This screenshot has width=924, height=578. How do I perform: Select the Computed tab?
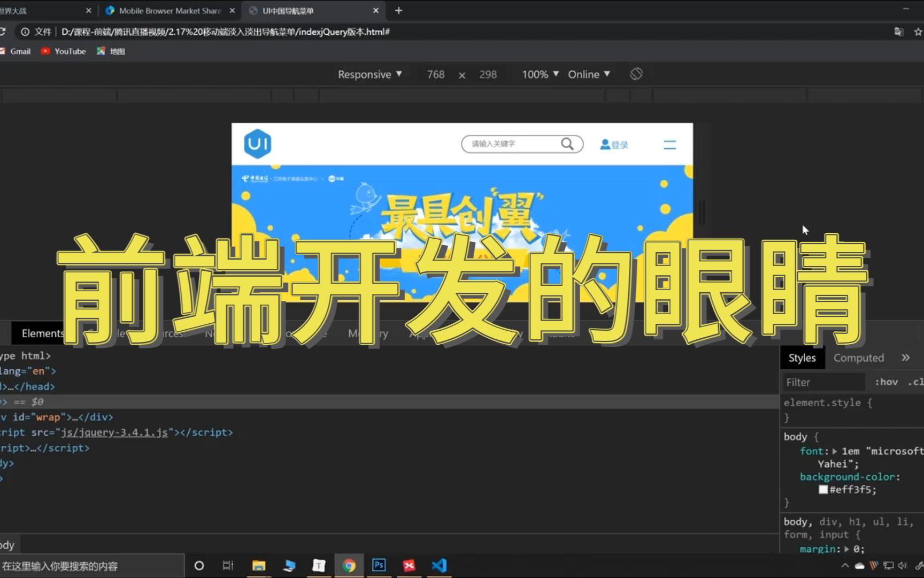click(x=858, y=358)
